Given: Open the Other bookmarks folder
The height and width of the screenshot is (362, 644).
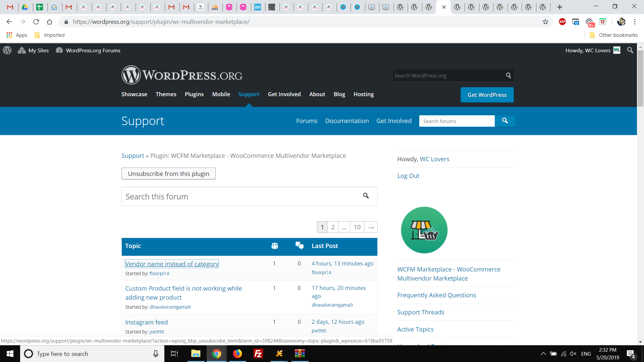Looking at the screenshot, I should 614,35.
